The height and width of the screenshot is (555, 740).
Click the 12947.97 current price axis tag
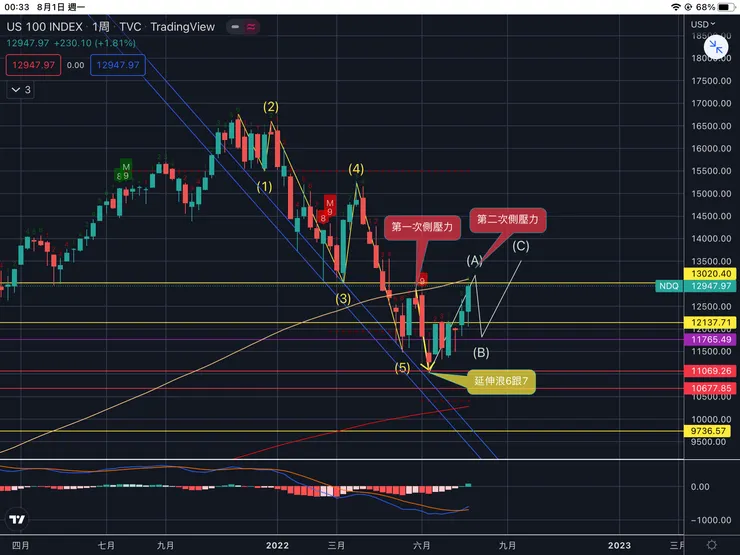[711, 286]
